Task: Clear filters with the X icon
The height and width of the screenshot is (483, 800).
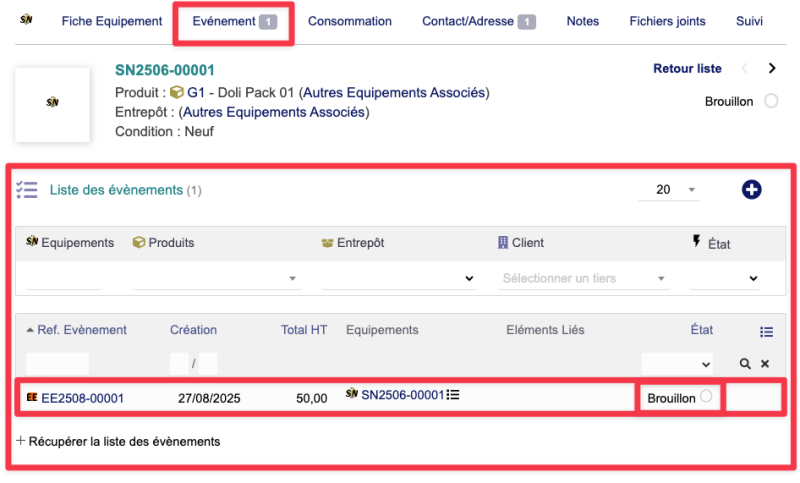Action: pyautogui.click(x=765, y=364)
